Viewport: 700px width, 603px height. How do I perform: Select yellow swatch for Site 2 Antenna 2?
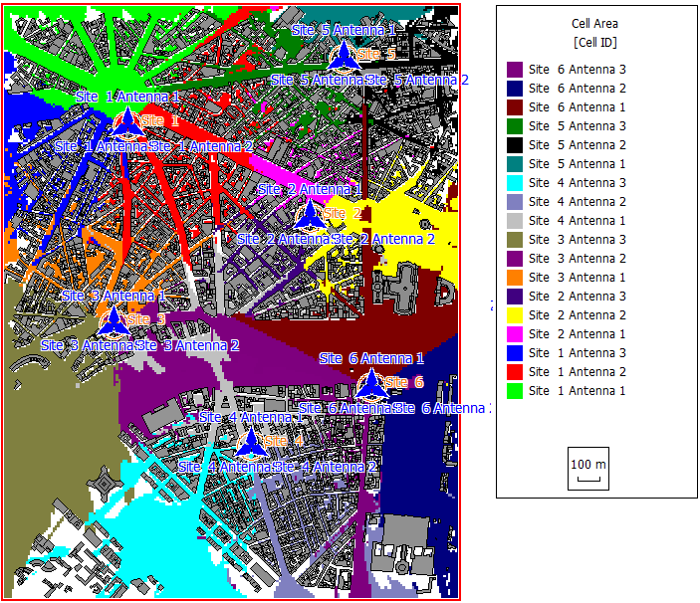515,315
